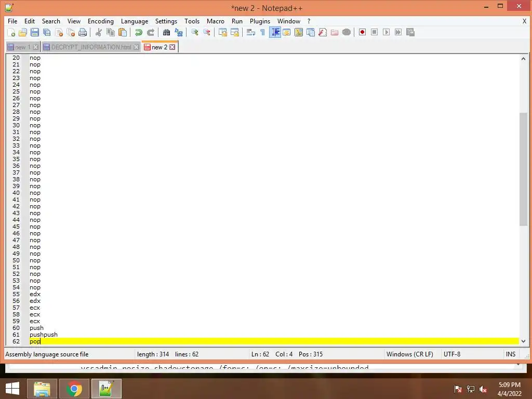Start macro recording red dot button
Viewport: 532px width, 399px height.
(362, 32)
